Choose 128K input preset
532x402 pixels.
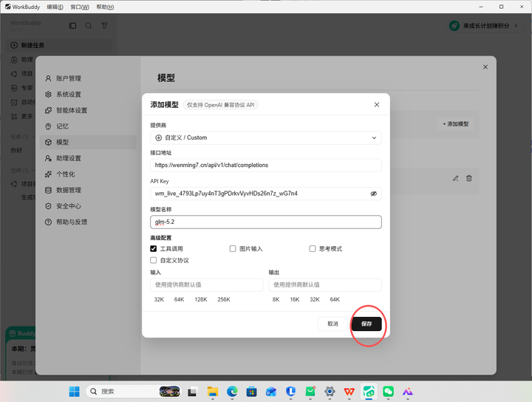coord(201,299)
